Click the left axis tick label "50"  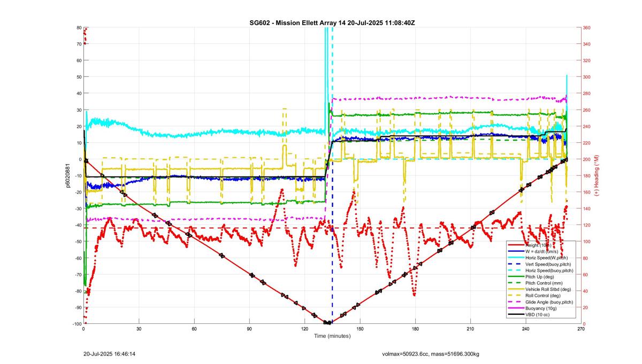pyautogui.click(x=78, y=77)
